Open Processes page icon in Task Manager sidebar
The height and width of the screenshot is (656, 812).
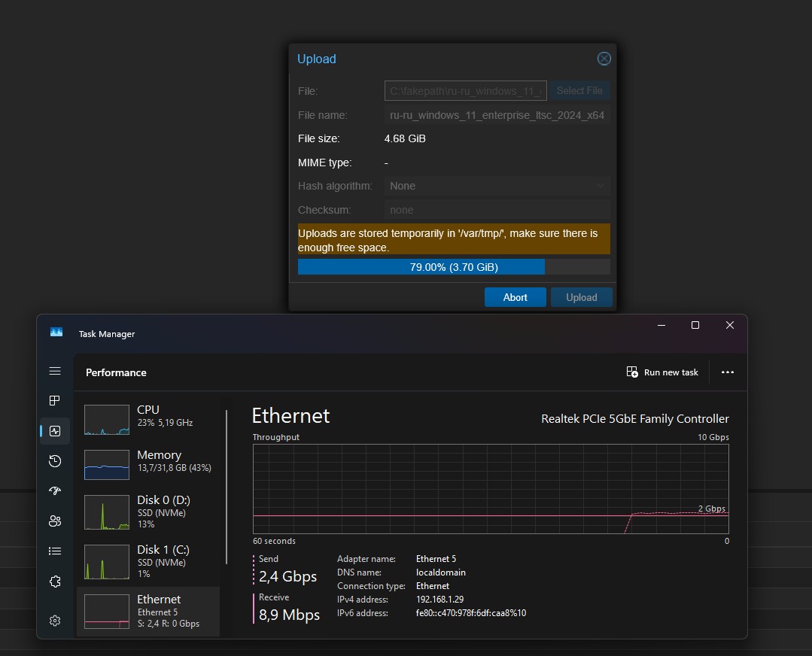(55, 400)
